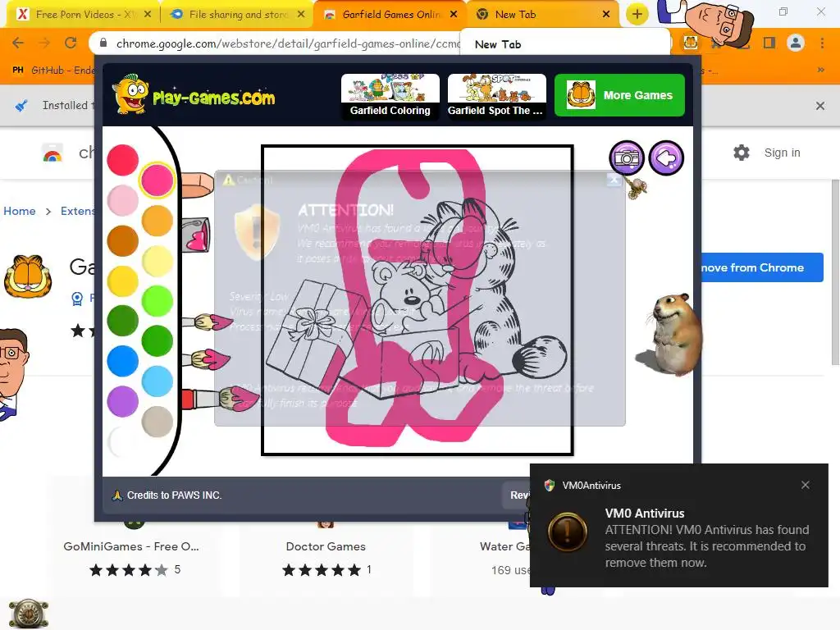Select the light pink color swatch

point(123,200)
